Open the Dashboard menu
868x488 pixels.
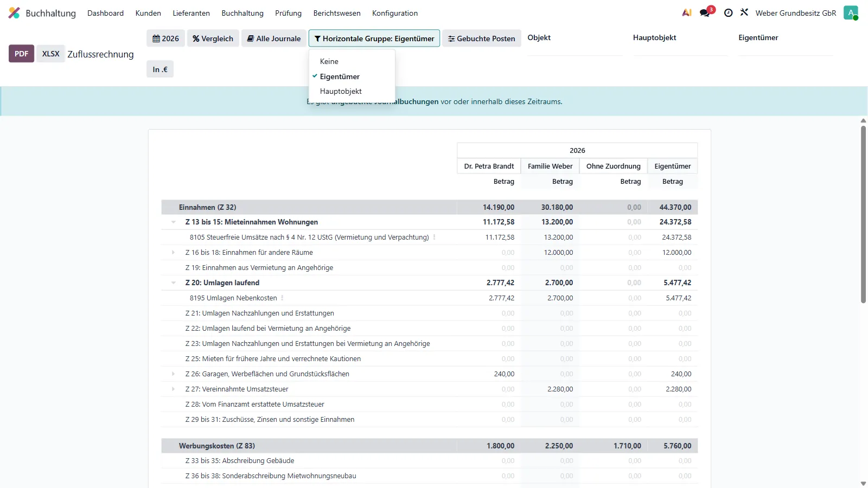point(105,13)
